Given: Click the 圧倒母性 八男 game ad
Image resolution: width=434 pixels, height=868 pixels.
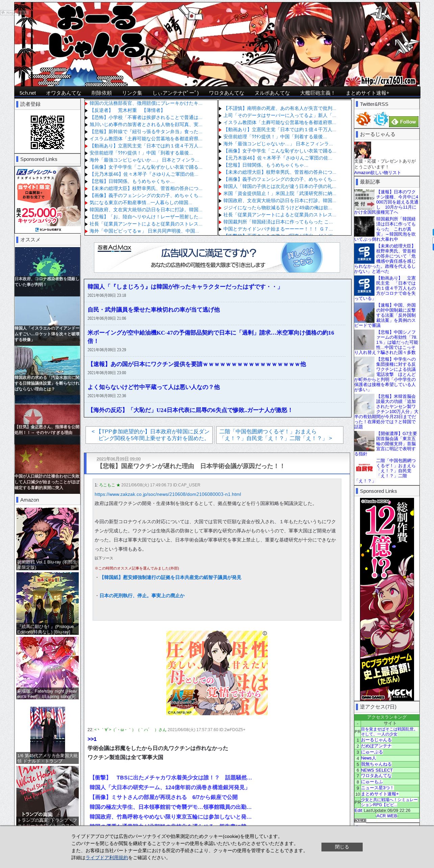Looking at the screenshot, I should click(217, 673).
